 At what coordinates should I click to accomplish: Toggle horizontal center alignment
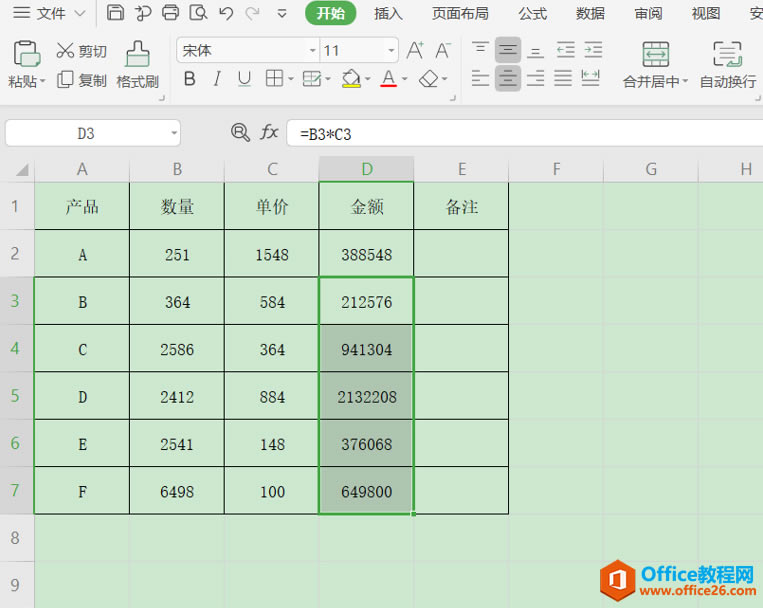(508, 78)
